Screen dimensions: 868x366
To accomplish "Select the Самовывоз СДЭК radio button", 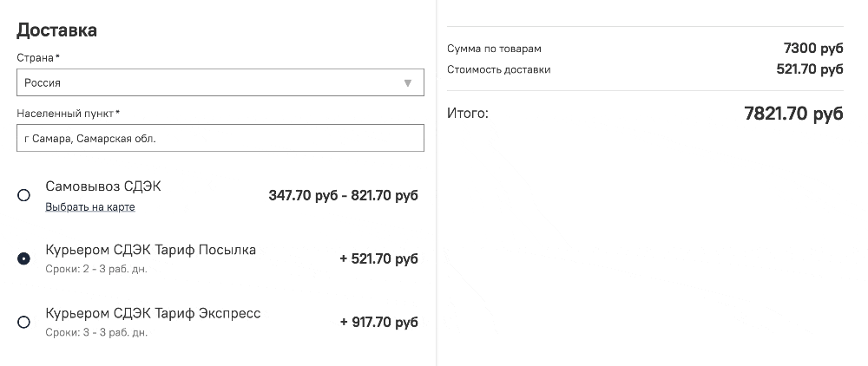I will tap(24, 195).
